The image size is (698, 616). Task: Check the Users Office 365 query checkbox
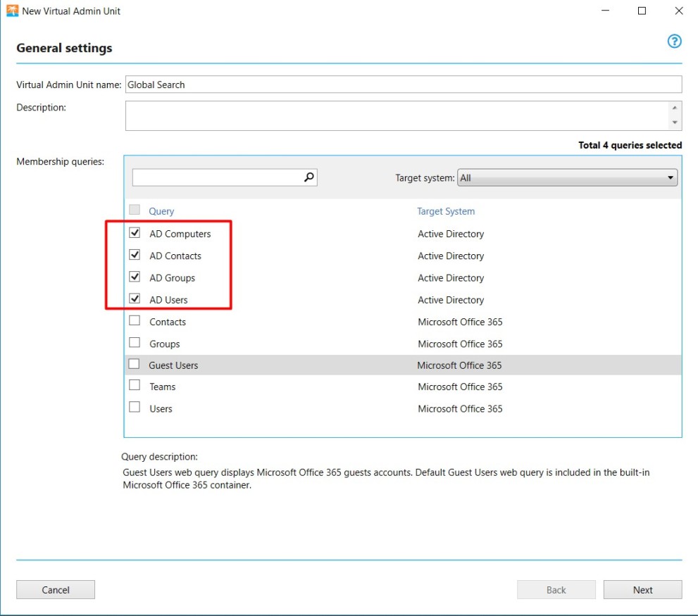[x=135, y=407]
